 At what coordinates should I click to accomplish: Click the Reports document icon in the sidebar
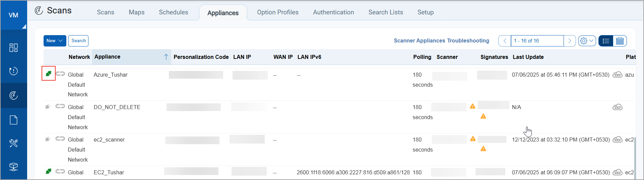pos(13,120)
